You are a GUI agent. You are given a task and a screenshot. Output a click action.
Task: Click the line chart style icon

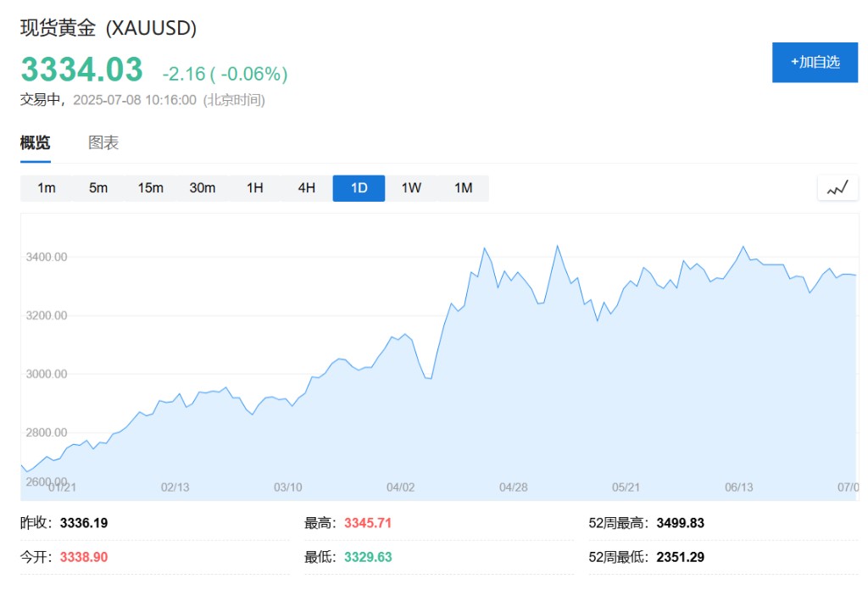[x=837, y=188]
